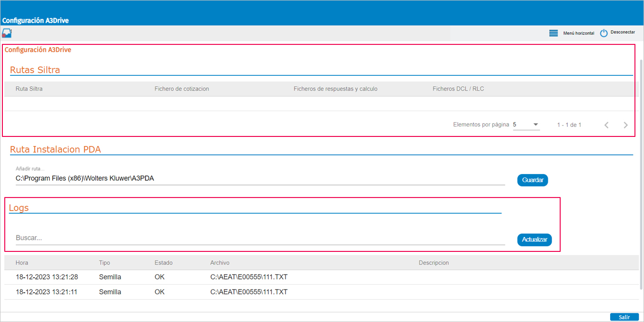The image size is (644, 322).
Task: Click the Rutas Siltra section heading
Action: tap(35, 70)
